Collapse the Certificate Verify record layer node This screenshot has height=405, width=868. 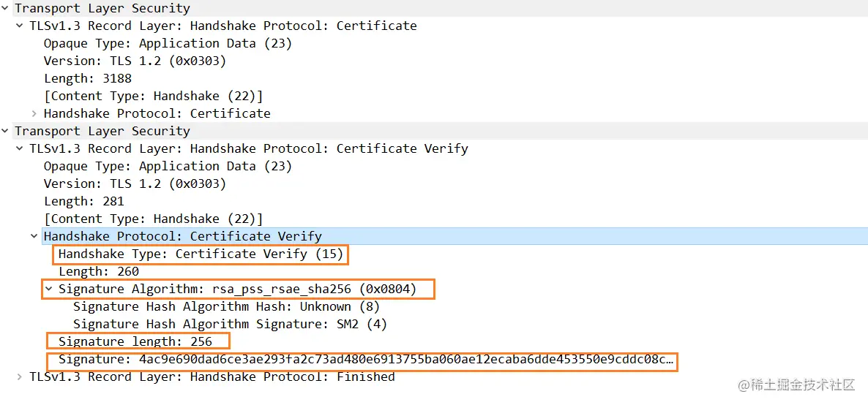click(20, 149)
